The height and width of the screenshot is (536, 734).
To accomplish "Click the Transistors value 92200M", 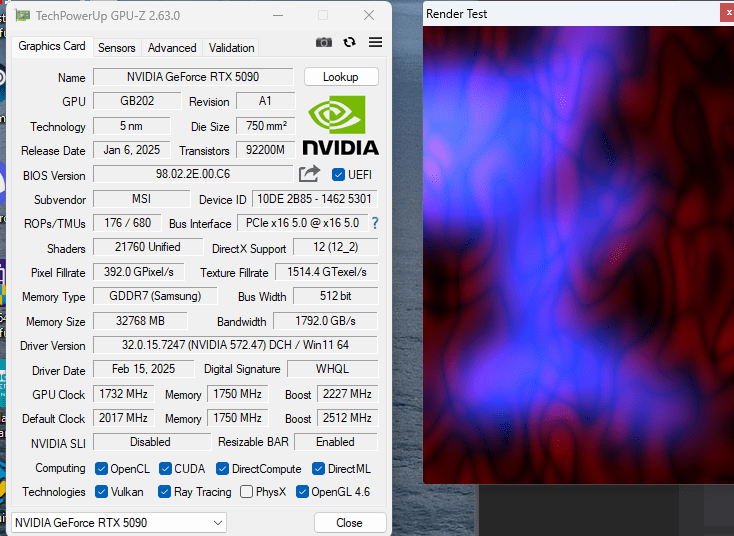I will pyautogui.click(x=265, y=150).
